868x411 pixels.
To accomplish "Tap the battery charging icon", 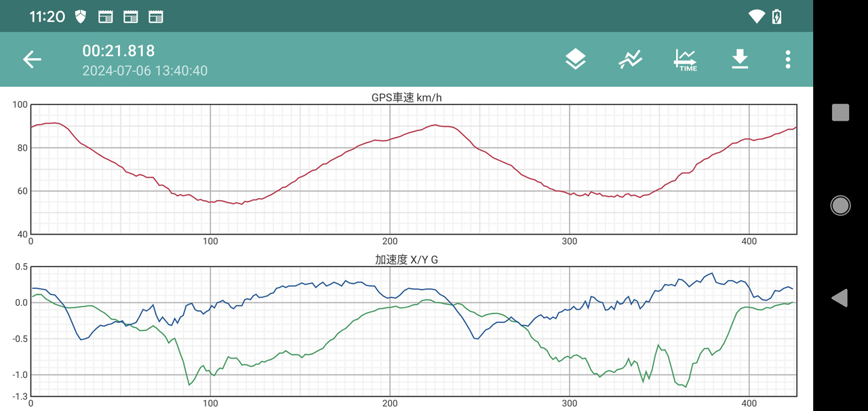I will point(777,17).
